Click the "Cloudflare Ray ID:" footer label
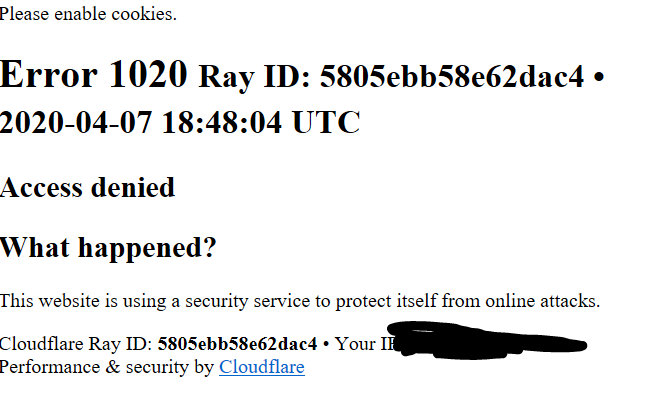The image size is (648, 411). (76, 345)
